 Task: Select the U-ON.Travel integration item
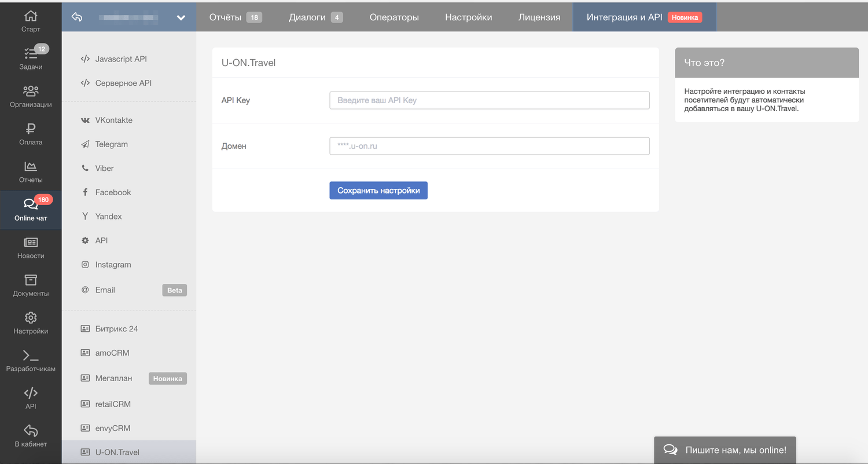[129, 452]
